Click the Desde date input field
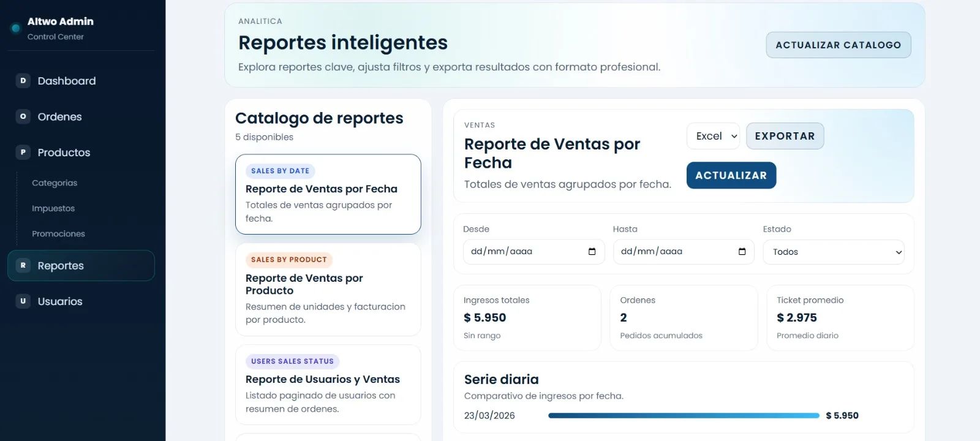The image size is (980, 441). tap(533, 252)
